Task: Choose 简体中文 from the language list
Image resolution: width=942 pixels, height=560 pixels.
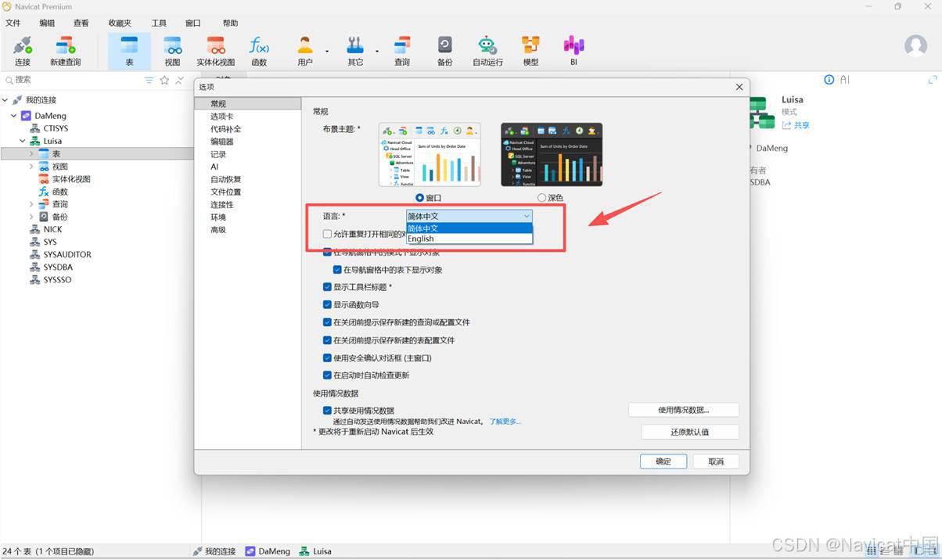Action: (x=469, y=228)
